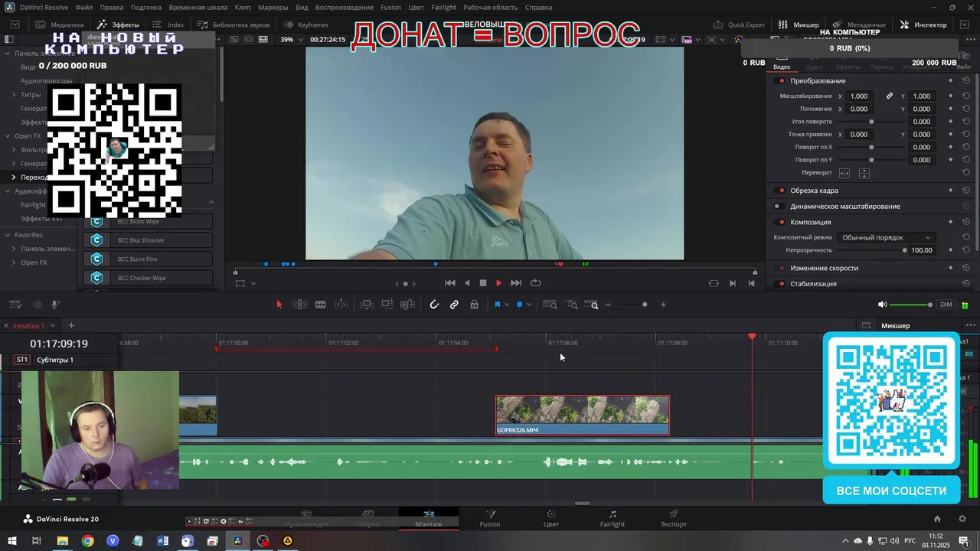Image resolution: width=980 pixels, height=551 pixels.
Task: Adjust the timeline zoom slider handle
Action: coord(645,305)
